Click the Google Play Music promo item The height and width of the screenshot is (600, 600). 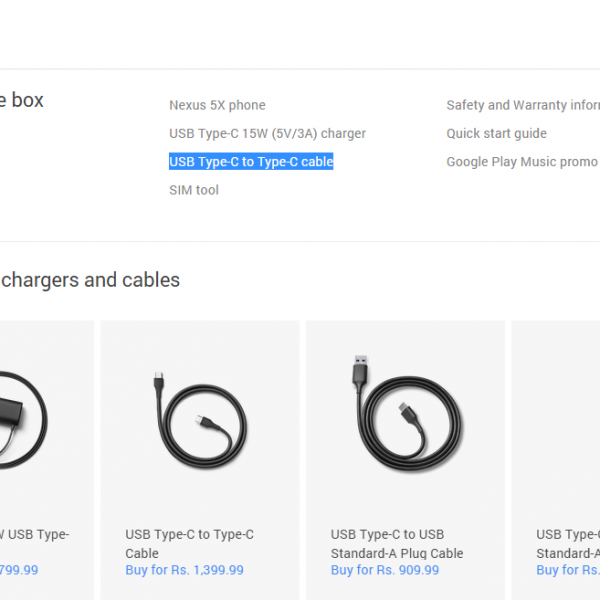[x=521, y=162]
